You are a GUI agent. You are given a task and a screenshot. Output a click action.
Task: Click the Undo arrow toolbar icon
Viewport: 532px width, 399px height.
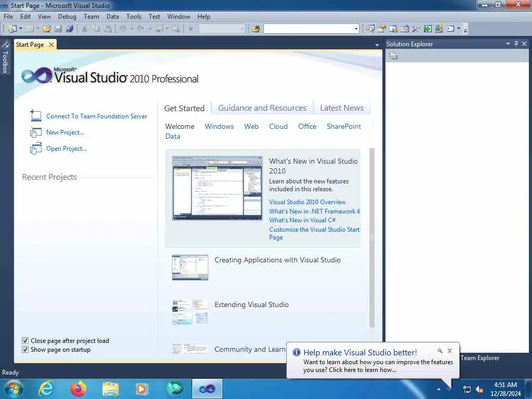pyautogui.click(x=123, y=29)
